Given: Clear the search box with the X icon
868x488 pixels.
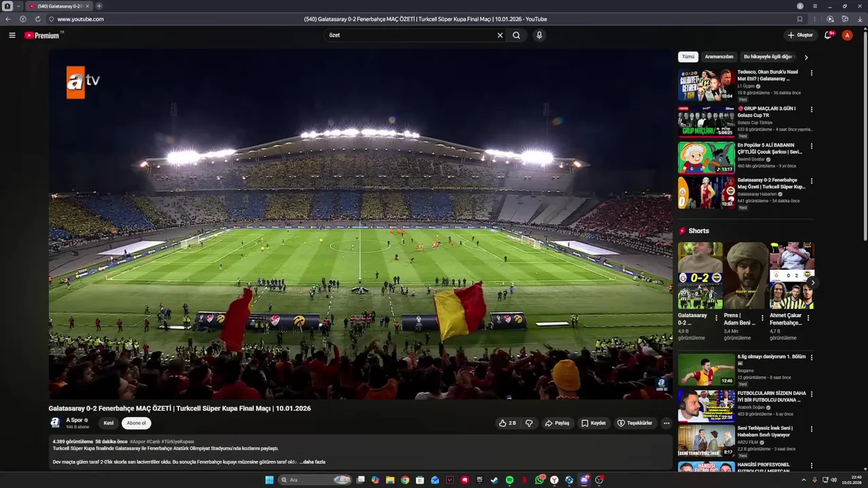Looking at the screenshot, I should (500, 35).
